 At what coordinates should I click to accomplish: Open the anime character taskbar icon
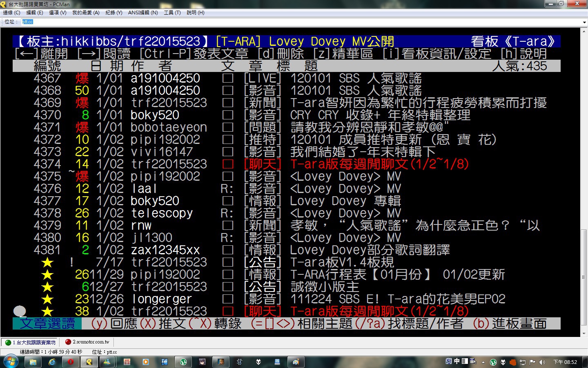[x=202, y=362]
